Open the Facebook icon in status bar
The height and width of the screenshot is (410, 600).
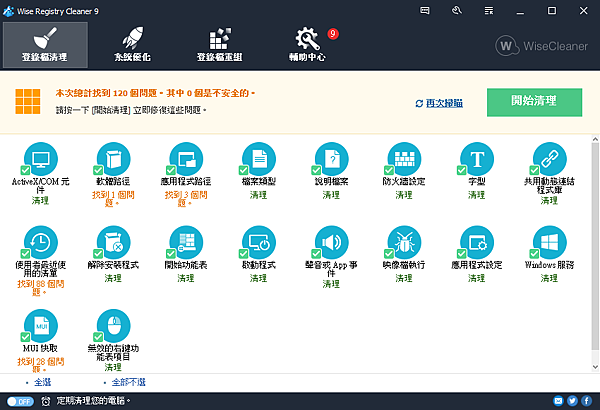click(x=587, y=401)
